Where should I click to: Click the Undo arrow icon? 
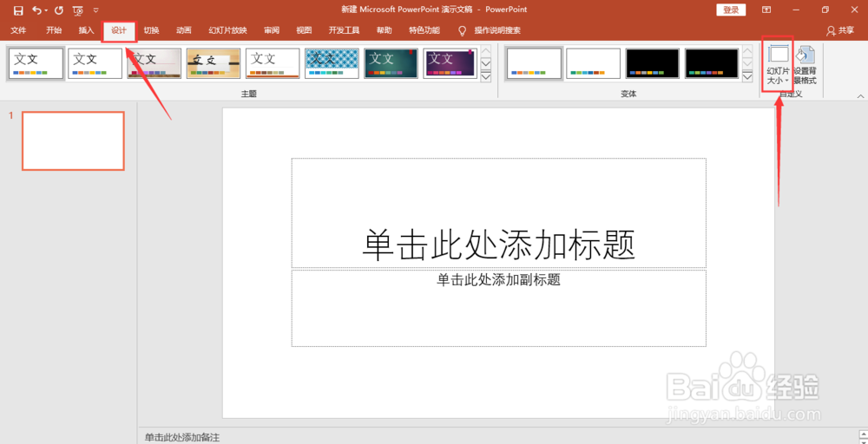tap(37, 10)
